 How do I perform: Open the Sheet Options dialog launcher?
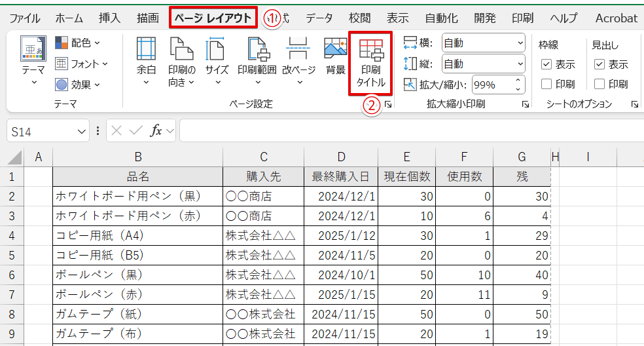tap(635, 104)
